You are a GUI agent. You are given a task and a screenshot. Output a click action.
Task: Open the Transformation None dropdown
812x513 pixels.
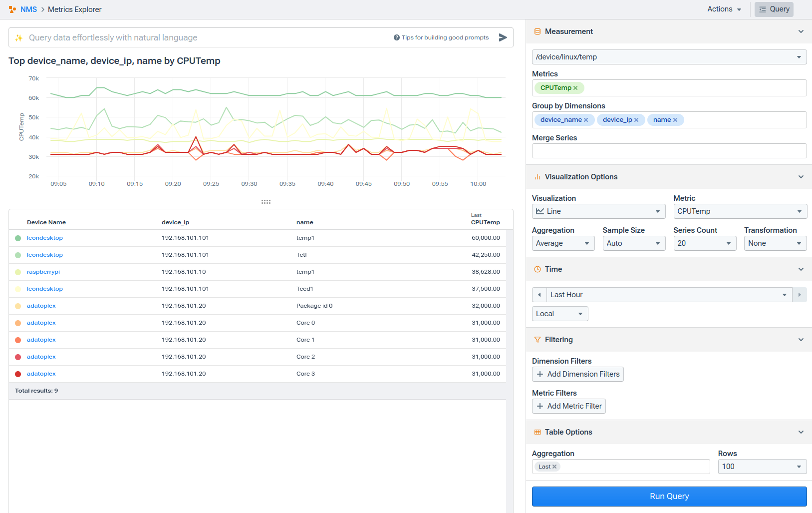[776, 243]
